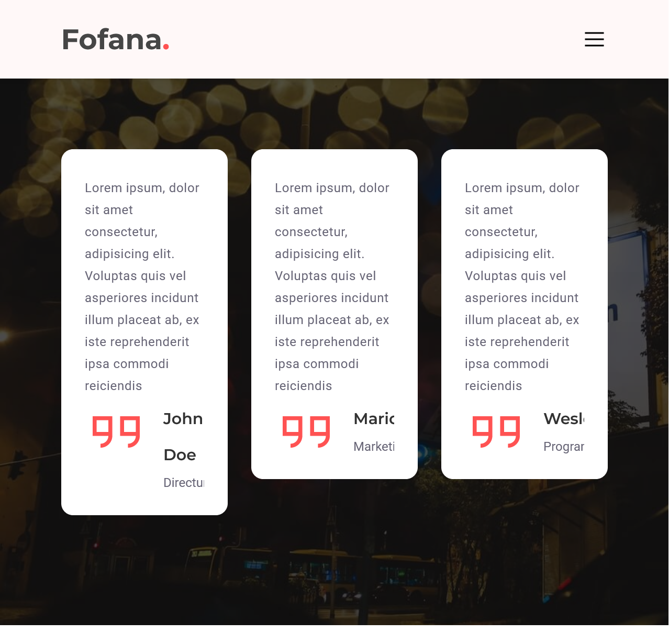Click the red quote icon in John Doe's card

click(117, 431)
